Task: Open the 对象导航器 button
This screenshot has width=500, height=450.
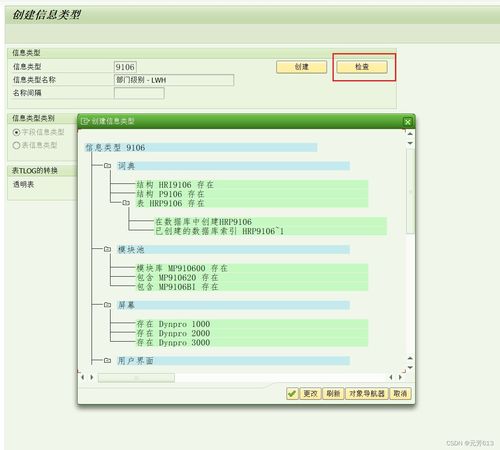Action: point(367,394)
